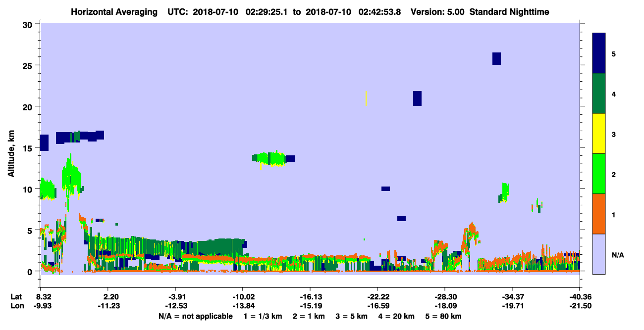644x330 pixels.
Task: Click the legend text '1 = 1/3 km'
Action: (x=263, y=316)
